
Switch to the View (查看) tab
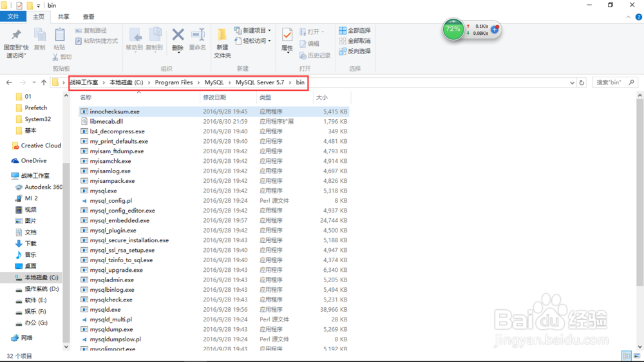[88, 17]
